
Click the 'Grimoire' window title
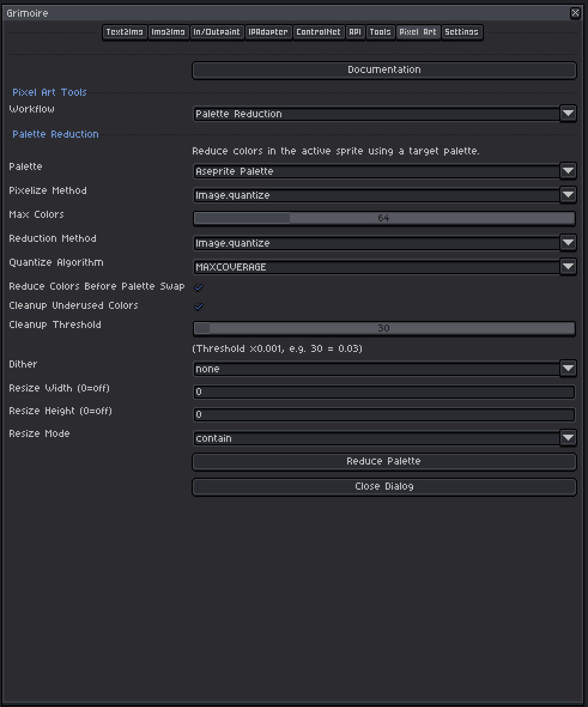[x=28, y=13]
